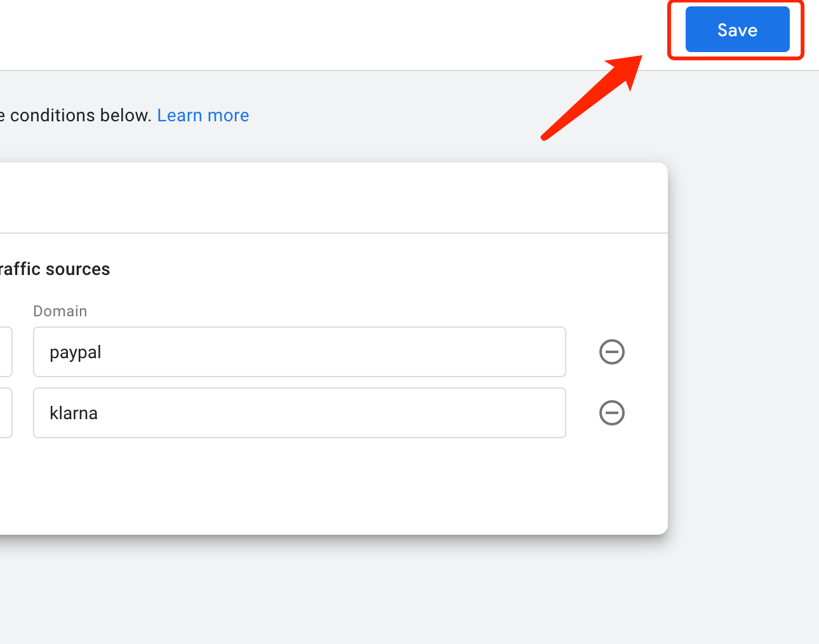Remove the klarna domain row

pos(612,413)
